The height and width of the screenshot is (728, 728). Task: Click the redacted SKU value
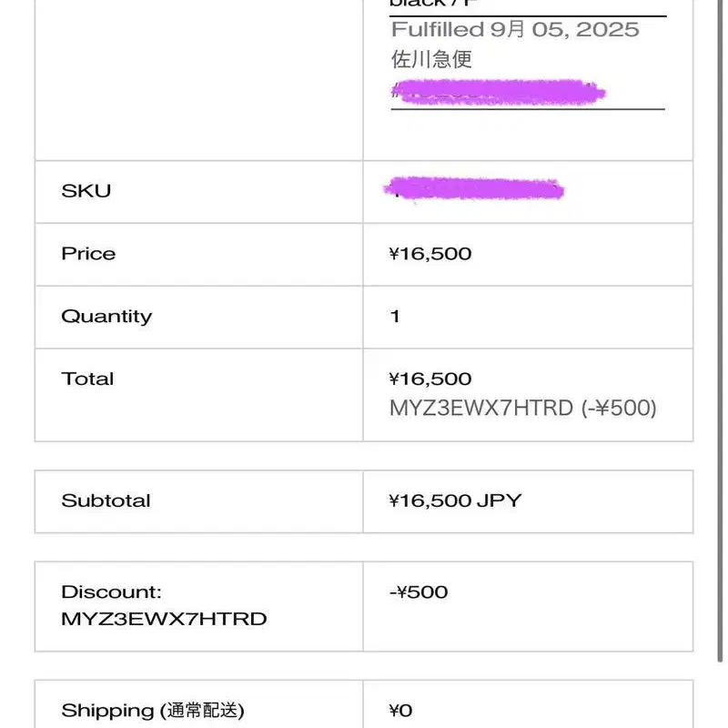[474, 189]
